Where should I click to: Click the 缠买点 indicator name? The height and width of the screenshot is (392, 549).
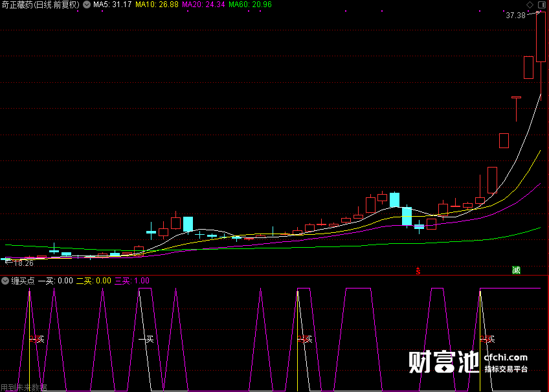[x=23, y=281]
